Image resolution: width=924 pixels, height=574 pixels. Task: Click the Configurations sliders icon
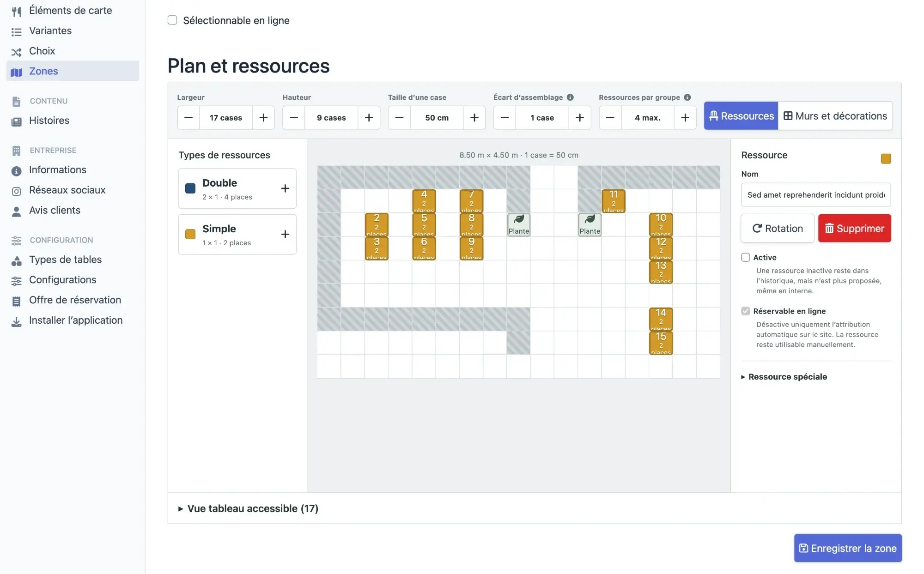coord(16,281)
